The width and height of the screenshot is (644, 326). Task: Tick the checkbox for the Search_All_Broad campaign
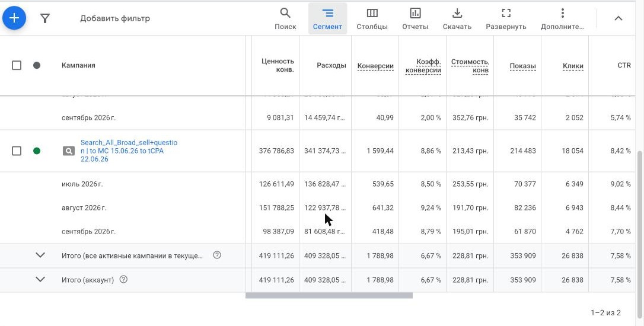pos(17,151)
